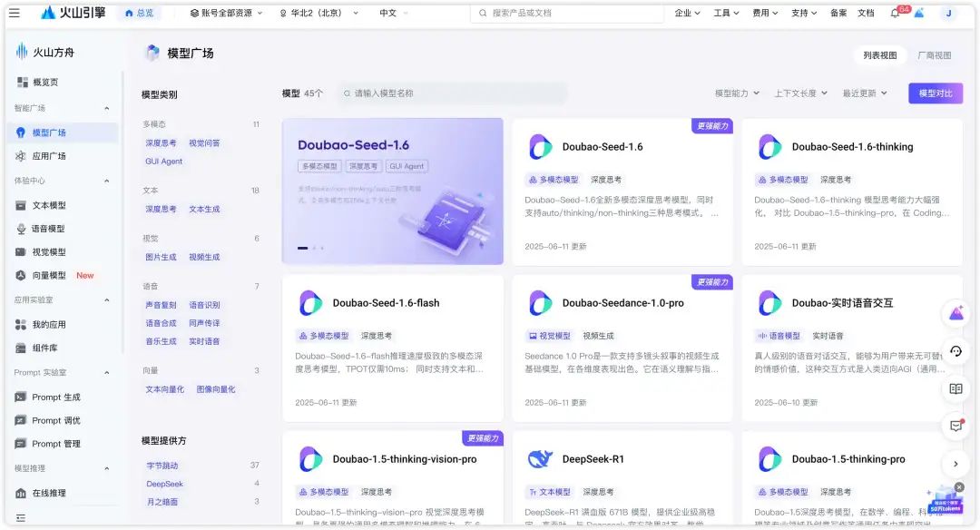This screenshot has width=980, height=530.
Task: Open the 工具 top menu
Action: coord(726,13)
